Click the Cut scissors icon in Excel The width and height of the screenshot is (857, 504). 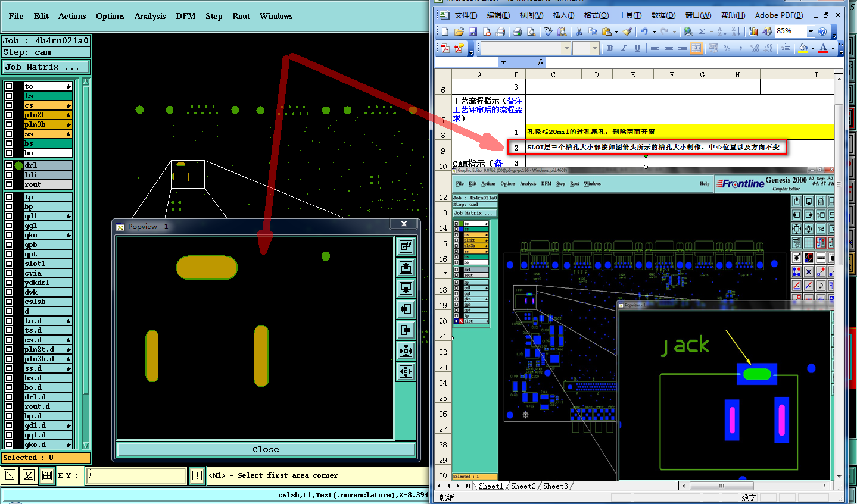578,32
